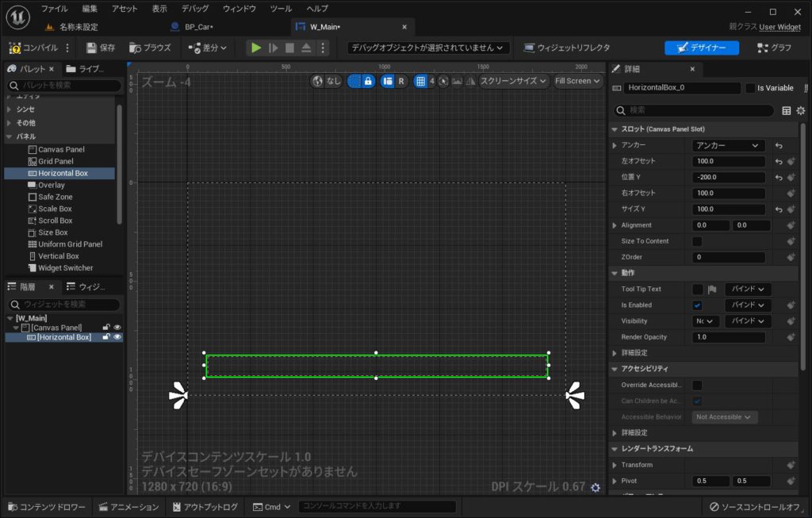Toggle lock on the Horizontal Box row
The height and width of the screenshot is (518, 812).
tap(106, 337)
